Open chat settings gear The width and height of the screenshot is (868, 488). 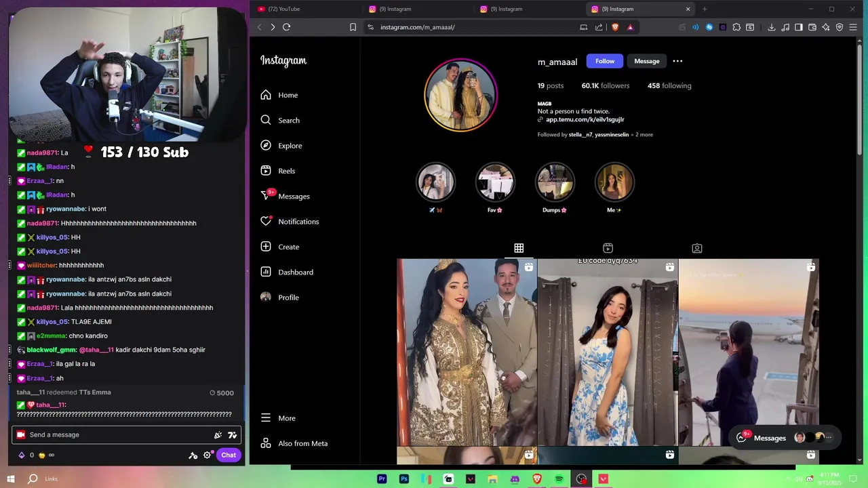pyautogui.click(x=207, y=455)
